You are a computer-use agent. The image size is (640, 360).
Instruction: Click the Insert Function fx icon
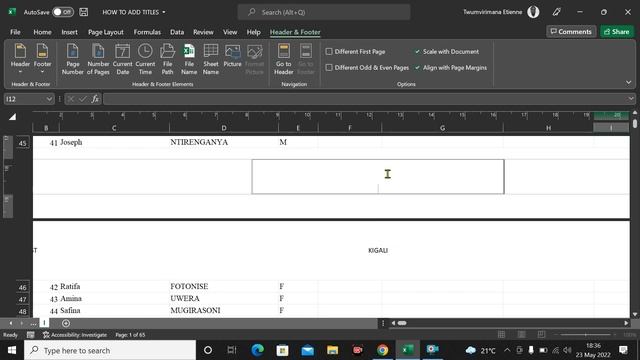click(95, 99)
